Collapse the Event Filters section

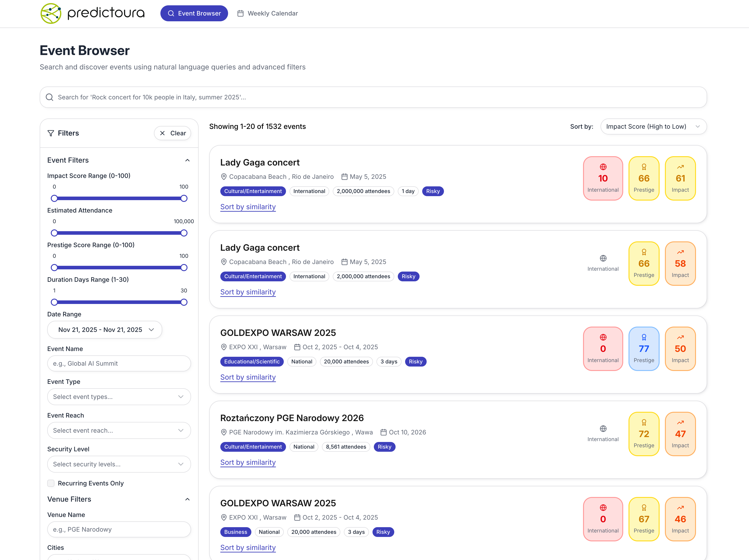pos(187,160)
